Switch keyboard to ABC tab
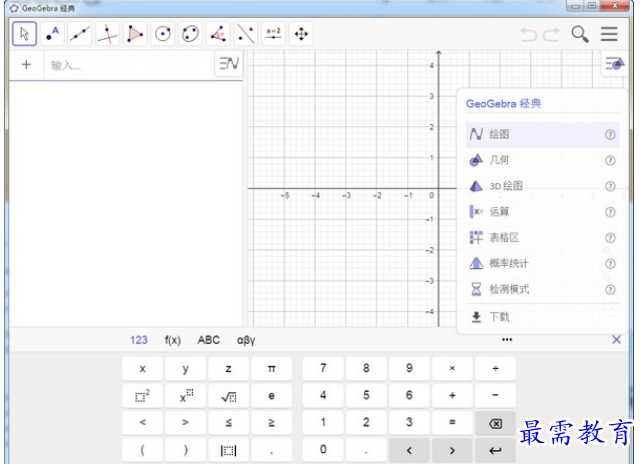The image size is (641, 464). coord(208,340)
